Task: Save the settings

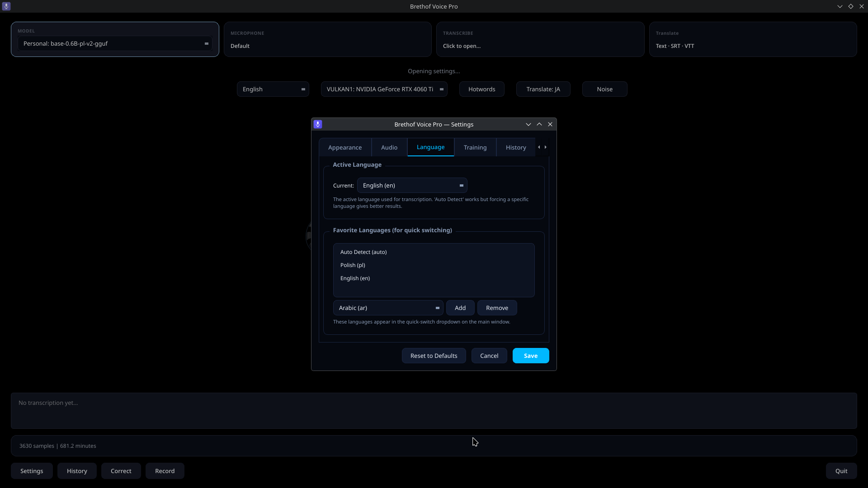Action: point(531,356)
